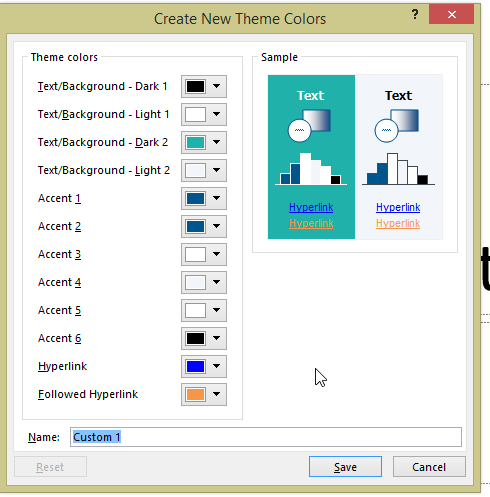Close the Create New Theme Colors dialog
Screen dimensions: 490x497
coord(451,14)
